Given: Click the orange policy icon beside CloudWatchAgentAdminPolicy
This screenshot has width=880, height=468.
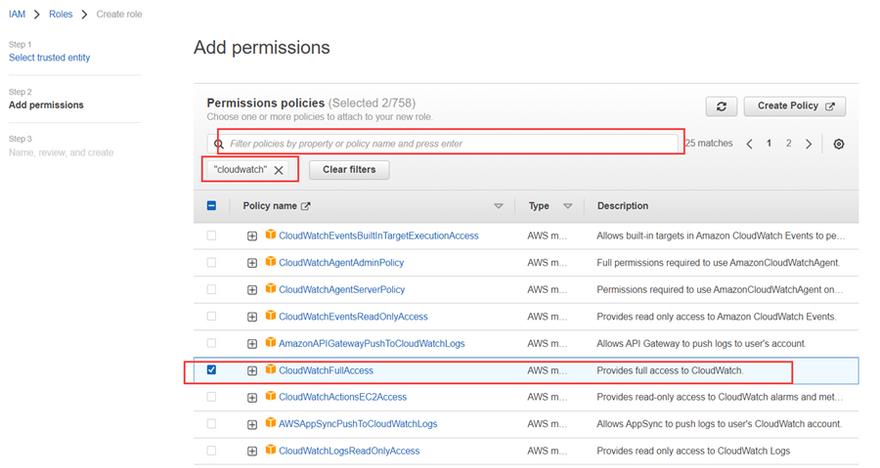Looking at the screenshot, I should coord(270,262).
